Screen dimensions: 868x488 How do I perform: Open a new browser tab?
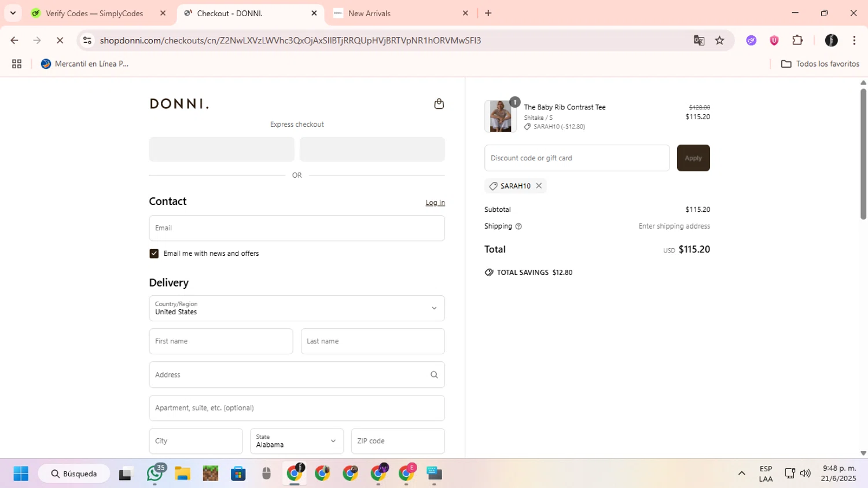tap(488, 13)
